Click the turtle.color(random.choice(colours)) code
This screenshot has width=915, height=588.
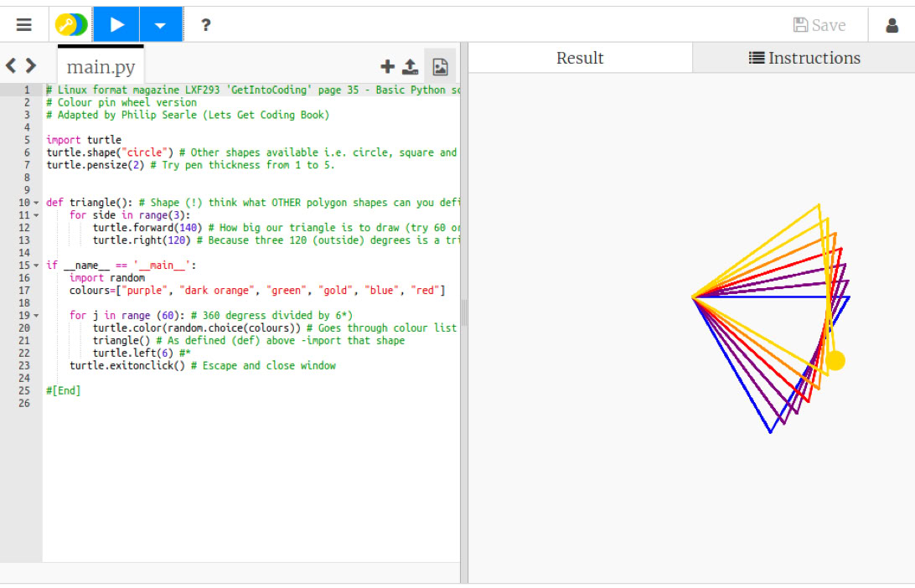click(196, 328)
